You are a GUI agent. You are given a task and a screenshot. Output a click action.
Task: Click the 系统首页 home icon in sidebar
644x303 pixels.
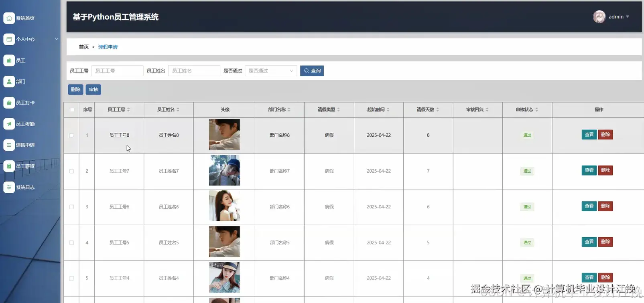(x=9, y=18)
